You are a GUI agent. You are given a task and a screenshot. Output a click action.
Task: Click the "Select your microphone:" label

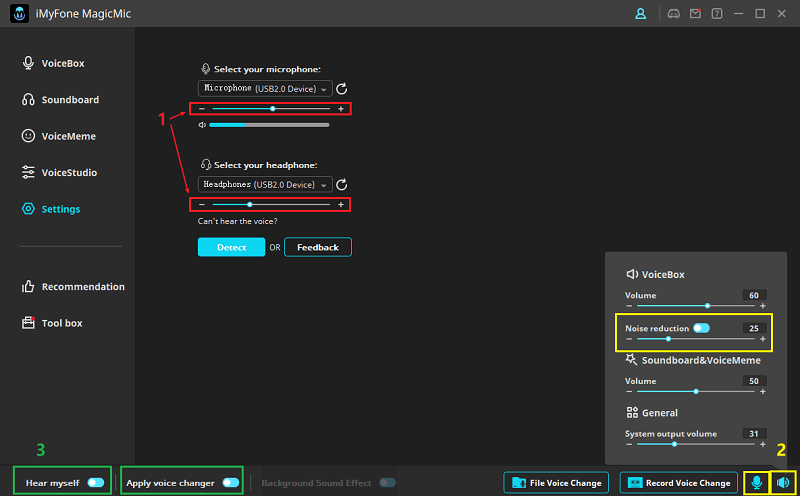(267, 69)
